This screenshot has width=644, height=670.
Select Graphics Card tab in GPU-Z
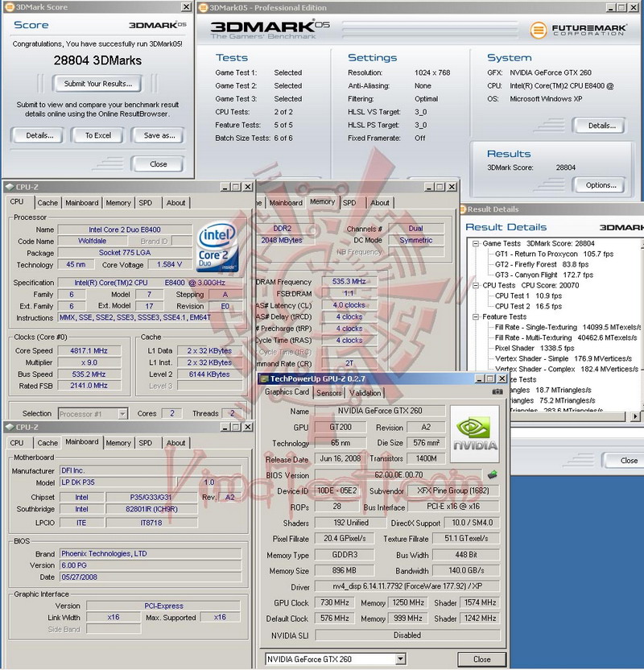click(x=287, y=392)
